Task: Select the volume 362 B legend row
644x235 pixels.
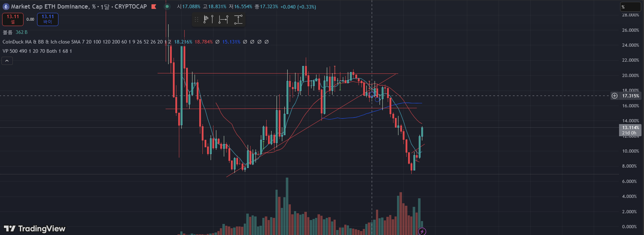Action: pos(15,32)
